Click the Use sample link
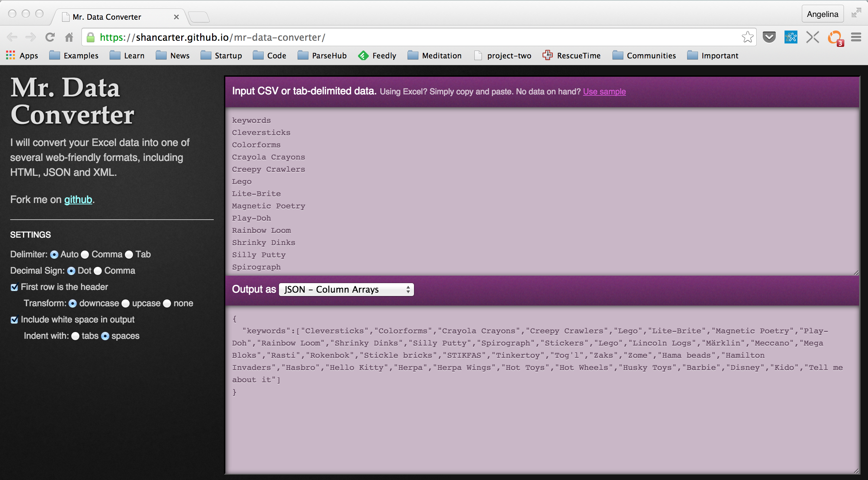The image size is (868, 480). coord(604,92)
